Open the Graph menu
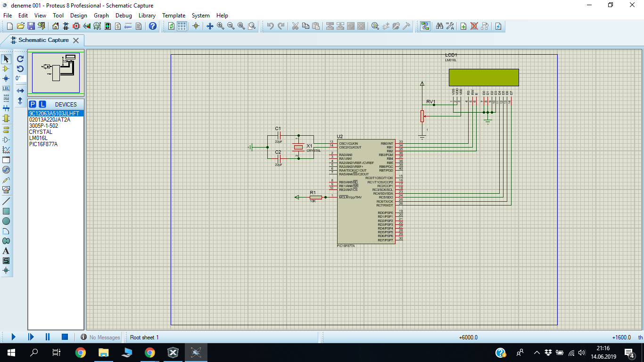This screenshot has height=362, width=644. [101, 16]
